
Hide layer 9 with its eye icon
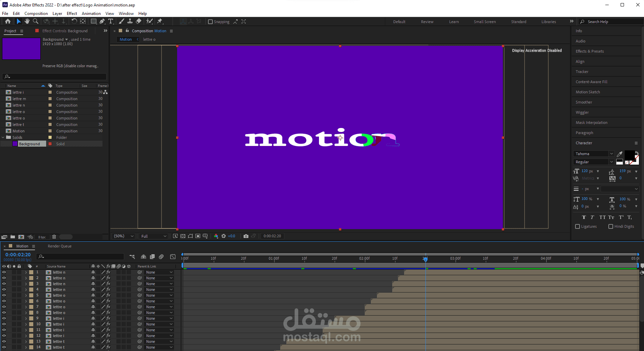[4, 318]
